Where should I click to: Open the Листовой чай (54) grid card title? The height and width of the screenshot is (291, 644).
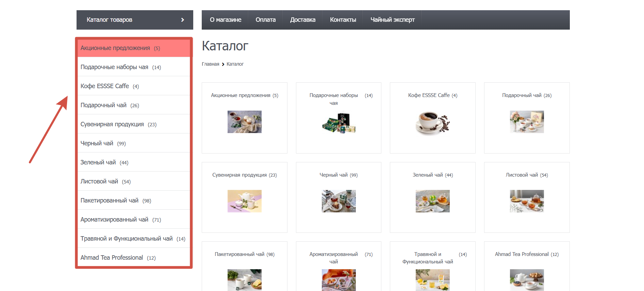pyautogui.click(x=527, y=175)
